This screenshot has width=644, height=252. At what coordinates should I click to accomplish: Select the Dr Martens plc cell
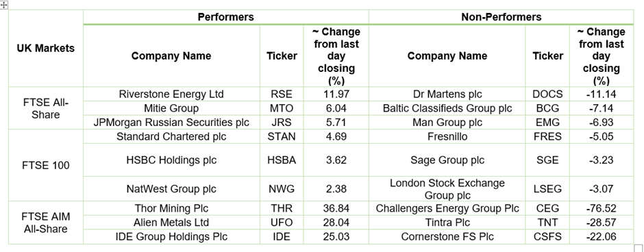[447, 94]
